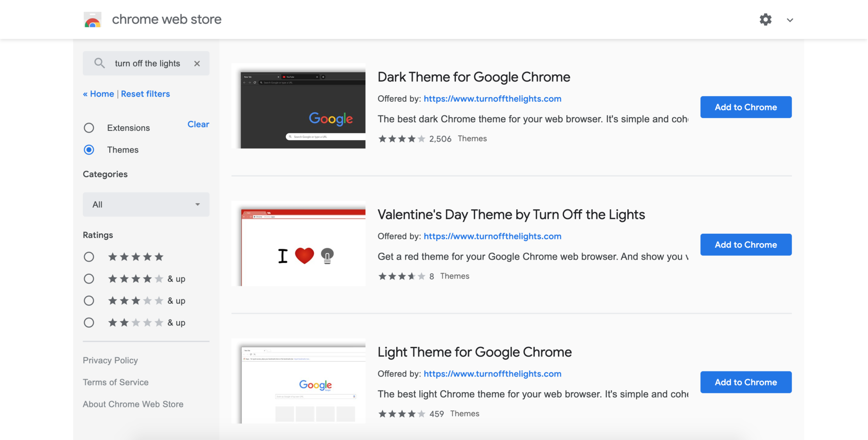Clear the search text with X icon
This screenshot has width=868, height=440.
tap(197, 64)
